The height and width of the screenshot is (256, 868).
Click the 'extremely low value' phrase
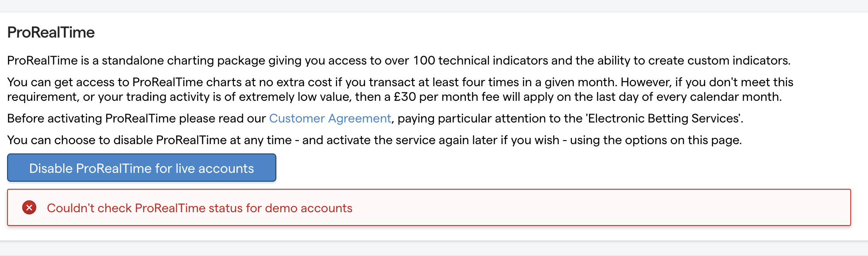[289, 97]
